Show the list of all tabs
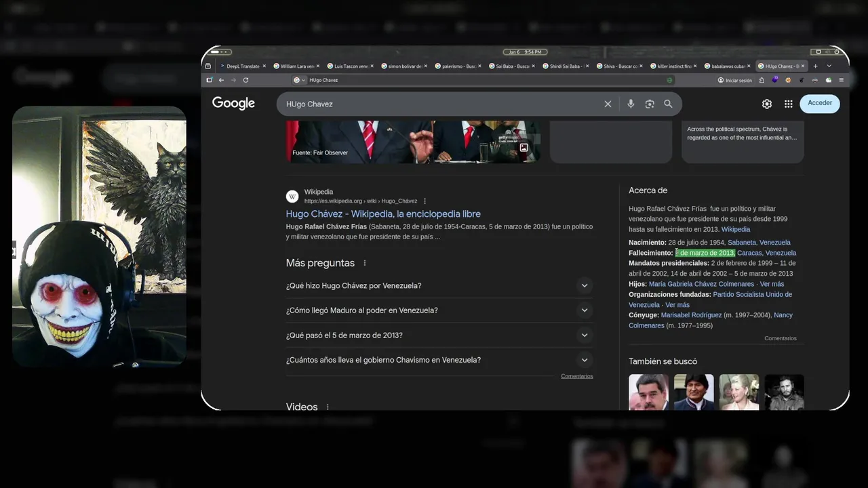868x488 pixels. (x=829, y=66)
